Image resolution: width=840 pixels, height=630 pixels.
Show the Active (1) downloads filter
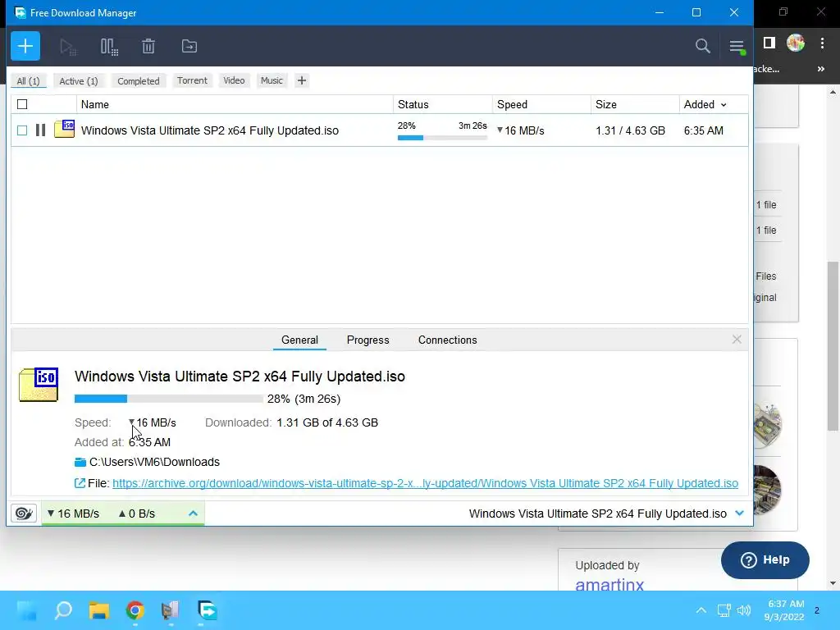coord(78,81)
